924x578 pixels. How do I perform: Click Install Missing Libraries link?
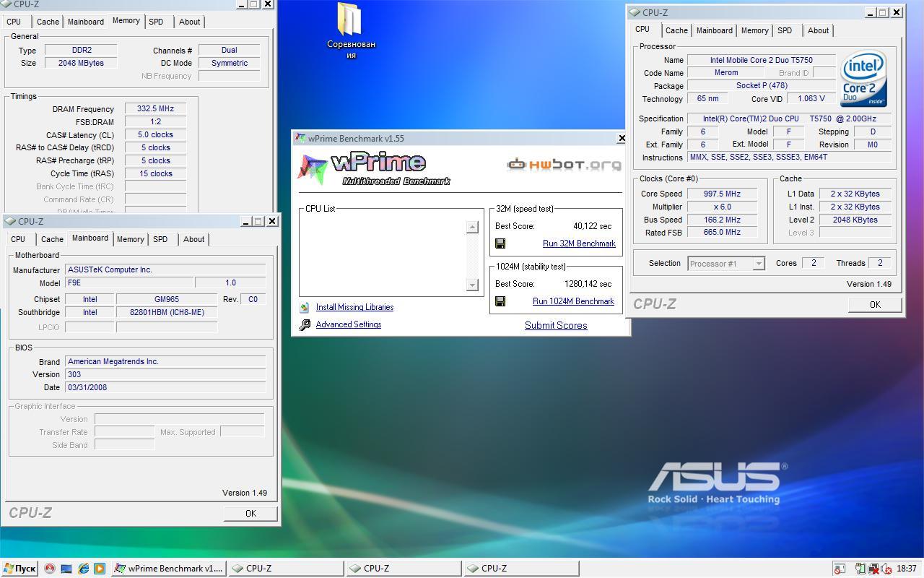[x=354, y=307]
